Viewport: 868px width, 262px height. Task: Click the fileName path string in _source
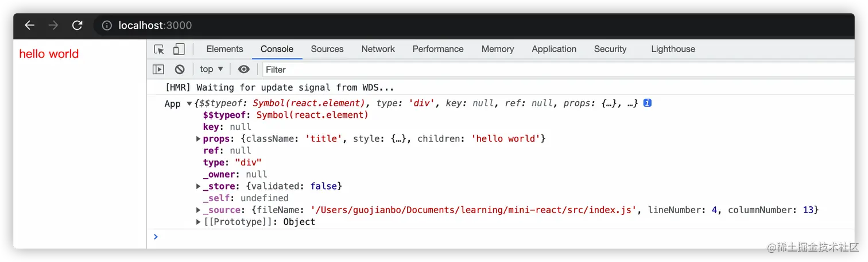[x=474, y=210]
